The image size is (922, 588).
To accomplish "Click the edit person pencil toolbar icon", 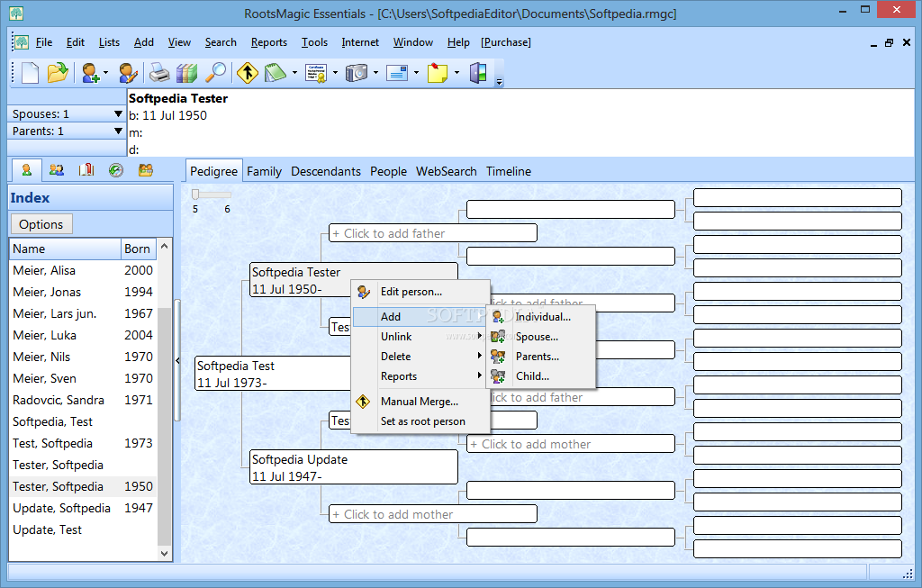I will point(128,73).
